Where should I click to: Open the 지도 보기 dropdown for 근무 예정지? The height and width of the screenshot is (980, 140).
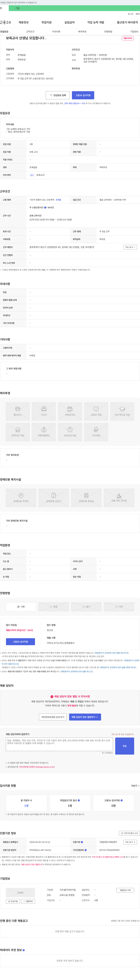tap(130, 247)
